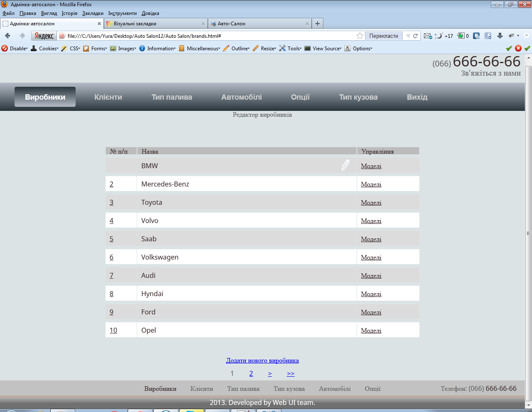The height and width of the screenshot is (412, 532).
Task: Click the Greasemonkey-style monkey icon
Action: [x=512, y=36]
